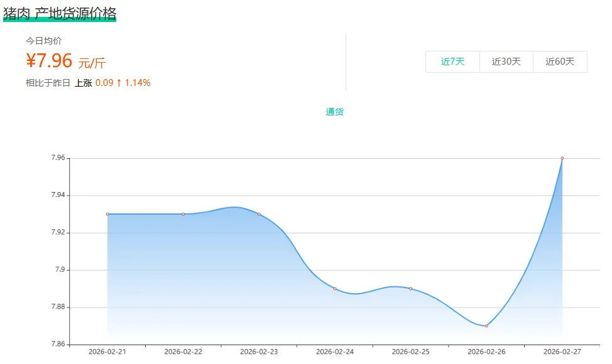Click the 2026-02-27 peak data point
This screenshot has width=612, height=364.
point(562,158)
